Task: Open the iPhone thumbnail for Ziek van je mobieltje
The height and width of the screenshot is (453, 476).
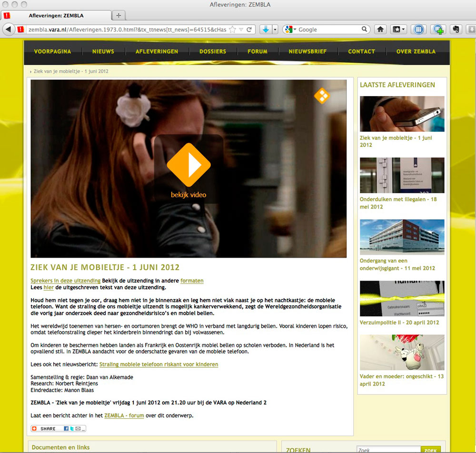Action: [x=402, y=114]
